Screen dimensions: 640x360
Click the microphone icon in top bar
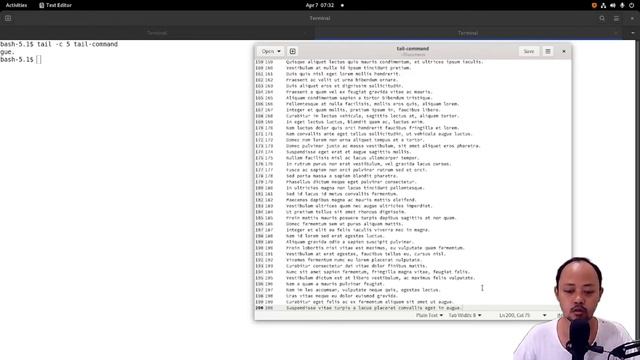tap(622, 5)
